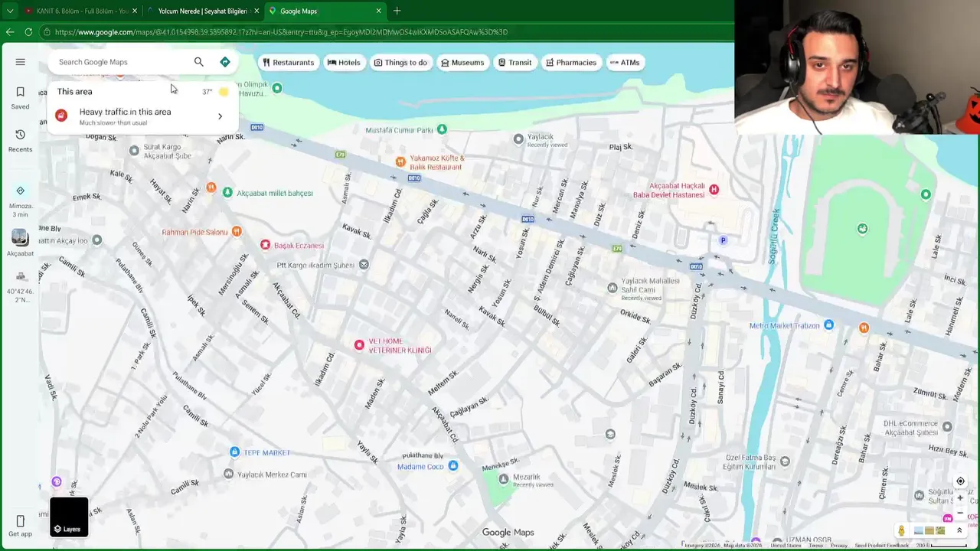Go back with browser back arrow

[x=9, y=32]
